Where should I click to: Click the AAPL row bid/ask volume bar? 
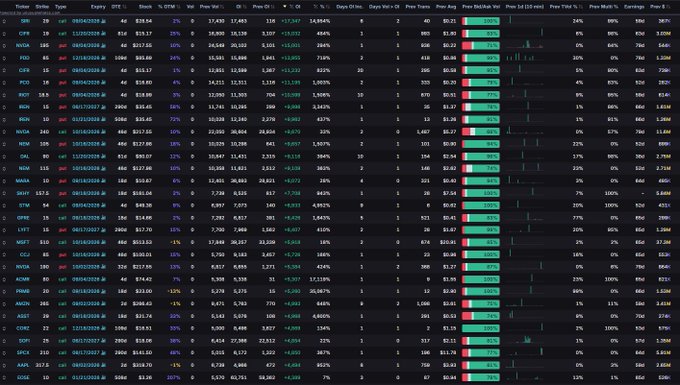click(x=481, y=365)
